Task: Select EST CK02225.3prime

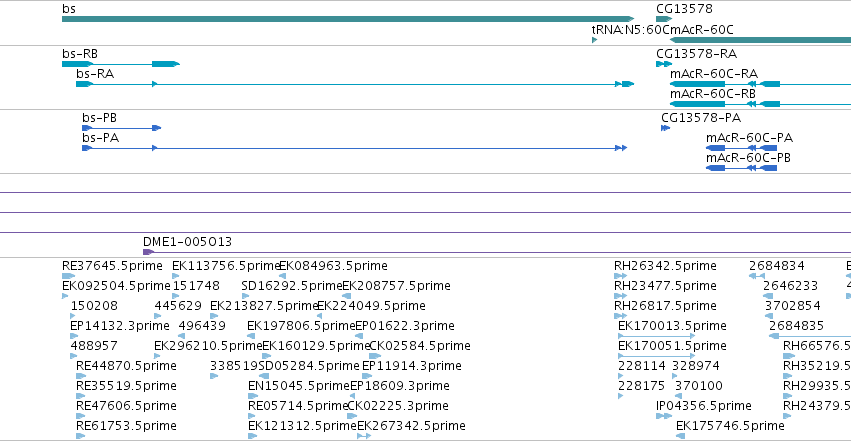Action: 398,406
